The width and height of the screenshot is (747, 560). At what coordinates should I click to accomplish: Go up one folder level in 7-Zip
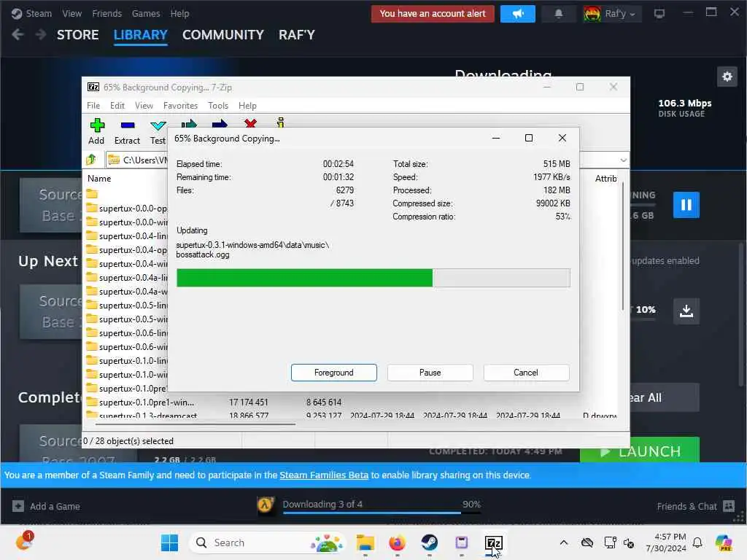(x=91, y=160)
